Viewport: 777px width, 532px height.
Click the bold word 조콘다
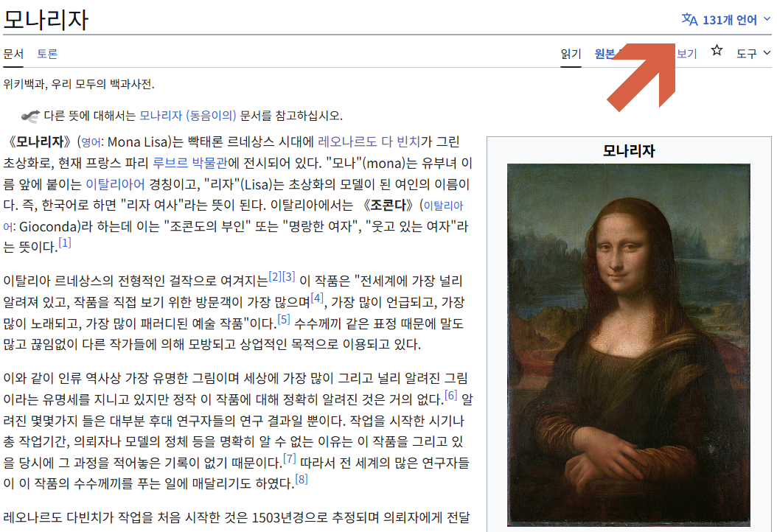(x=388, y=205)
